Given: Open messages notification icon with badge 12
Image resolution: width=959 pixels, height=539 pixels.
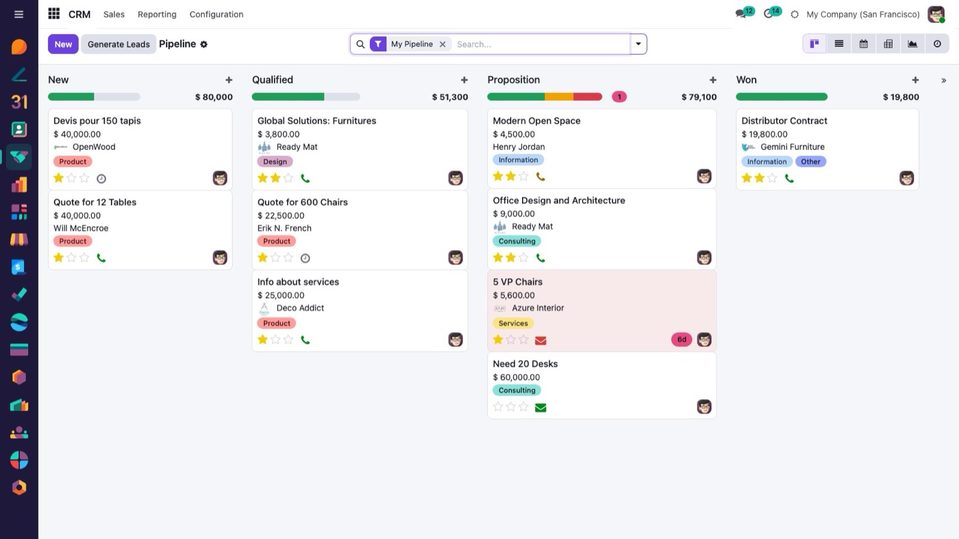Looking at the screenshot, I should pos(744,13).
